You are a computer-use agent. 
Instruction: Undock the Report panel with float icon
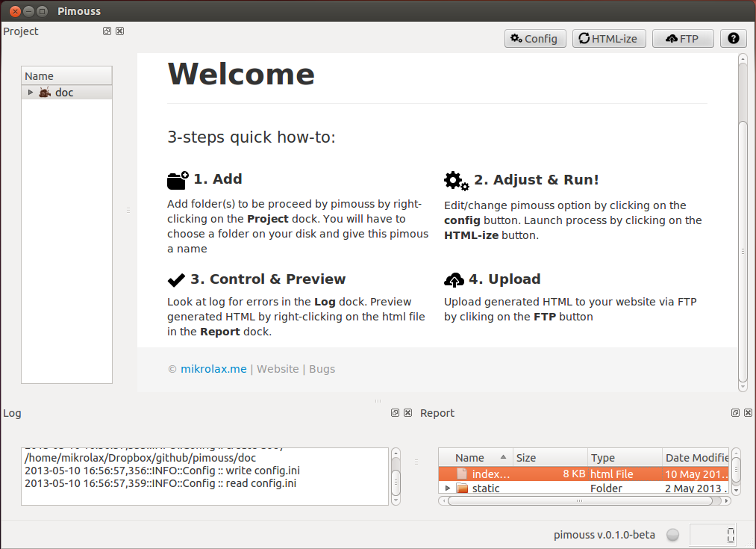pos(735,413)
